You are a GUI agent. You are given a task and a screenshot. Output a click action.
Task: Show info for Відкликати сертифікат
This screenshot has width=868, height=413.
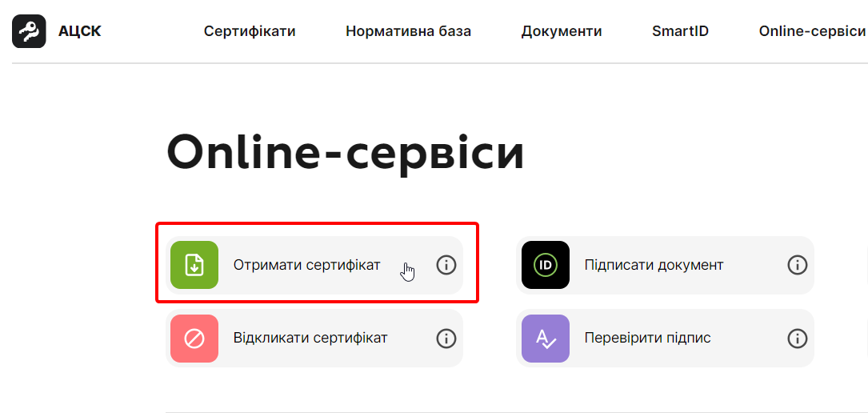tap(446, 339)
